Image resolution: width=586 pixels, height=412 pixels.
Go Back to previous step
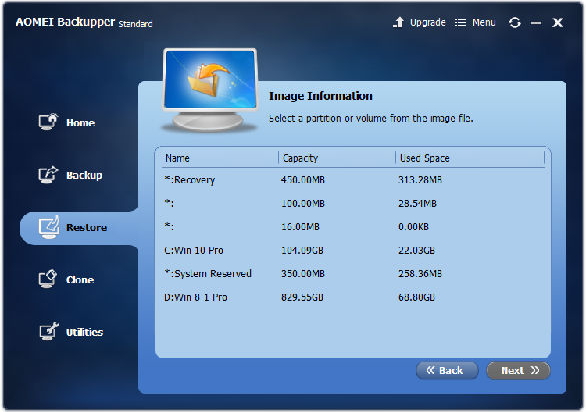coord(447,371)
